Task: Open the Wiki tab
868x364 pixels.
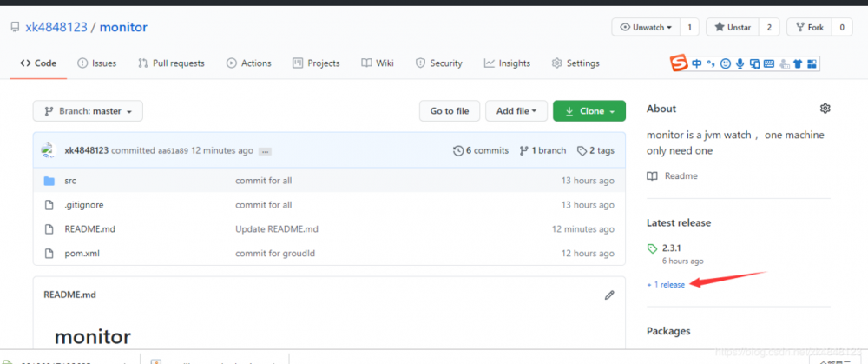Action: [378, 63]
